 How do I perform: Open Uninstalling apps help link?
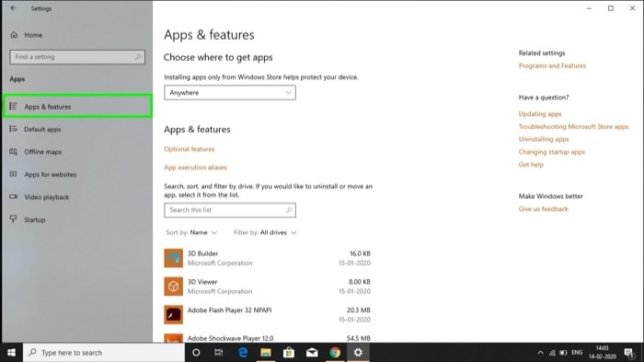[544, 139]
